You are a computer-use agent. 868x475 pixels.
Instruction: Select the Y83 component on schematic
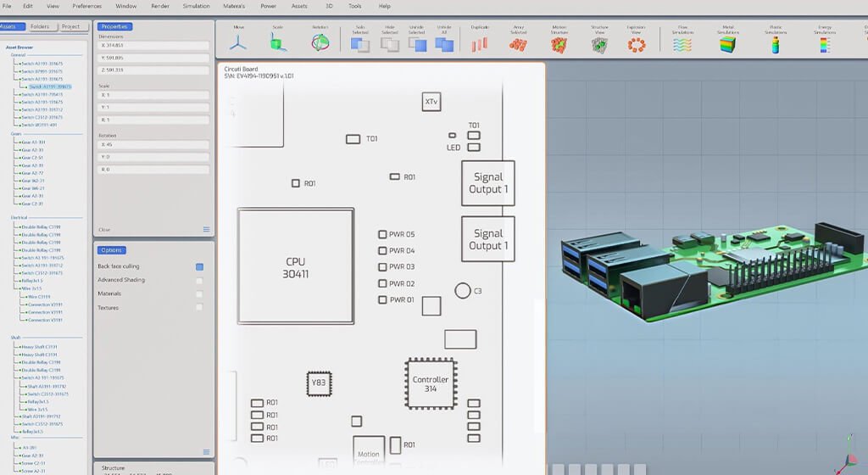pos(319,383)
